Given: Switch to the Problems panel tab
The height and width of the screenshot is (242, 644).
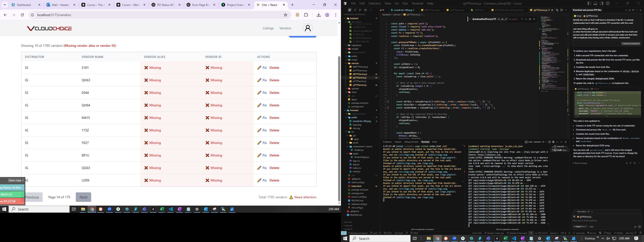Looking at the screenshot, I should 387,142.
